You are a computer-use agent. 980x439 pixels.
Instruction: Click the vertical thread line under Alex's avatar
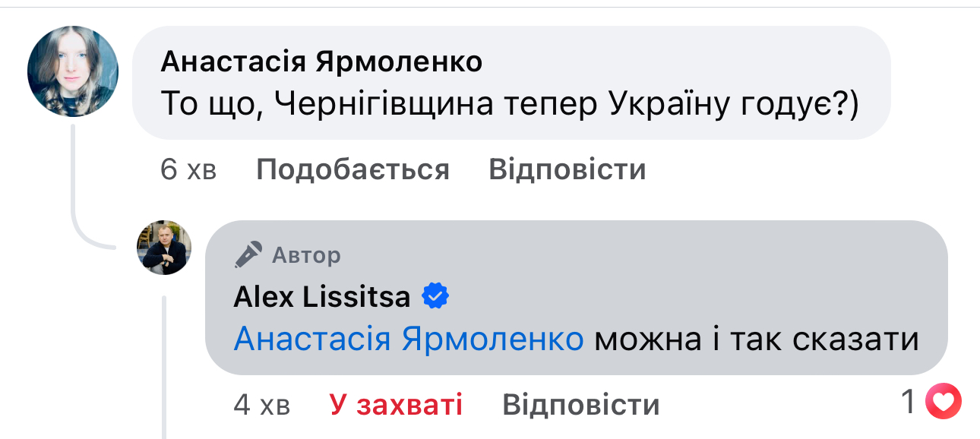(x=164, y=365)
